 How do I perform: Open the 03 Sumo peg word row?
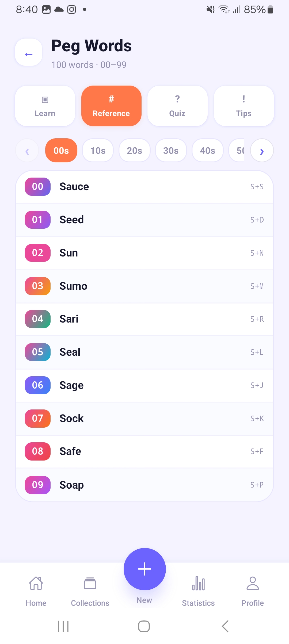(144, 286)
